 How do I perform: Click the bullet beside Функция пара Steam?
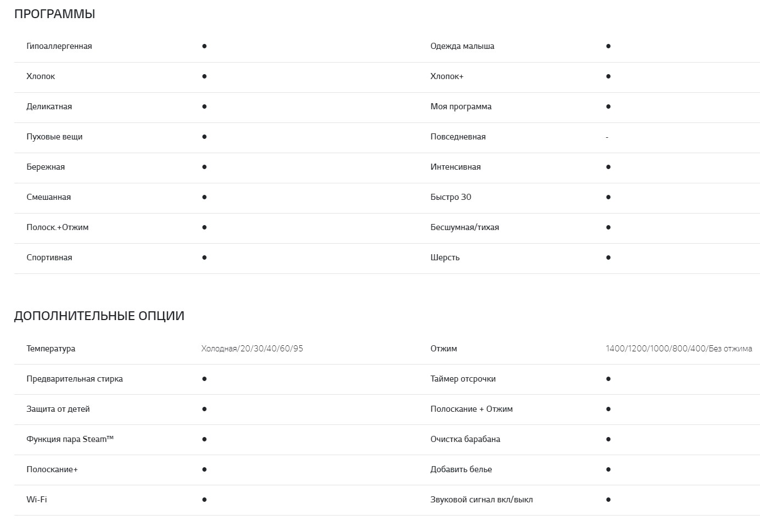tap(204, 439)
